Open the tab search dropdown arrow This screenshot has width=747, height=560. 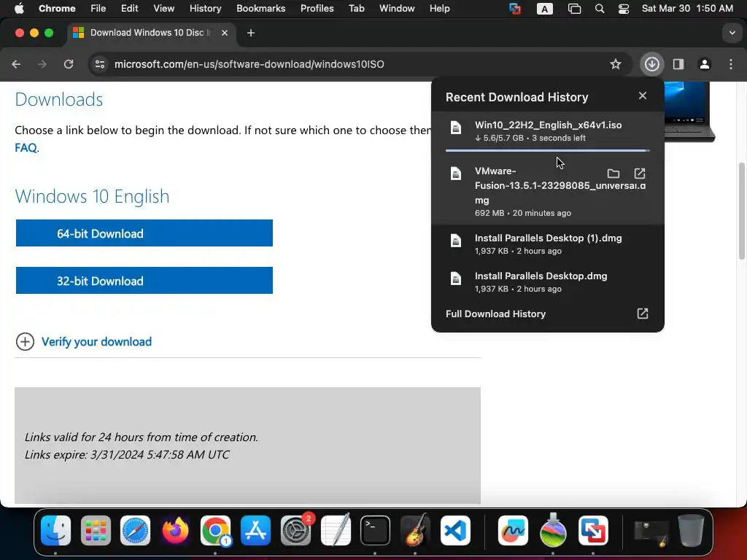tap(732, 33)
